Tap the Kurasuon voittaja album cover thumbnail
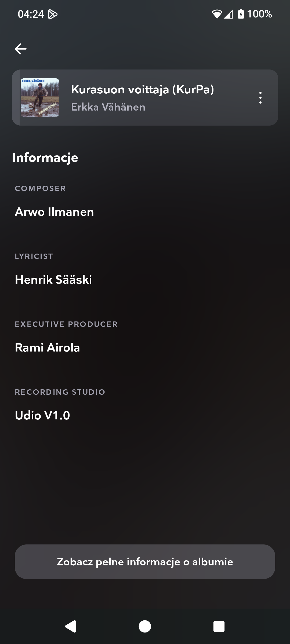Image resolution: width=290 pixels, height=644 pixels. tap(40, 98)
